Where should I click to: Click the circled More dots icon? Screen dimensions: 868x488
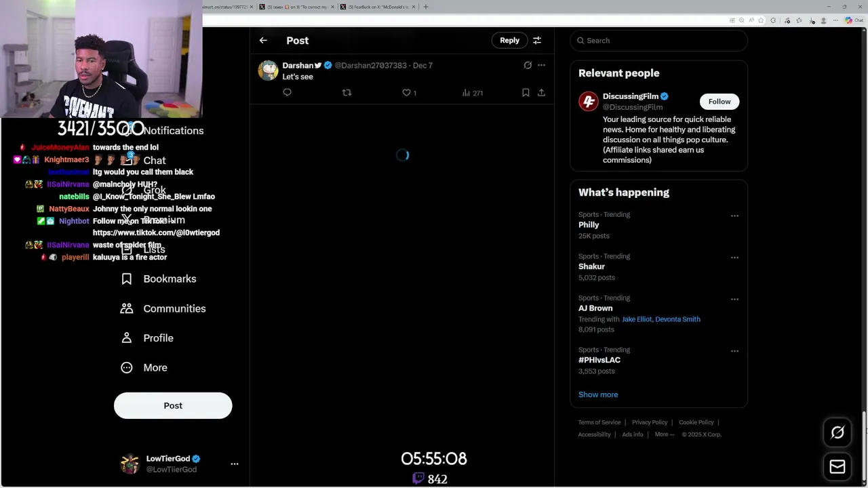click(x=127, y=367)
